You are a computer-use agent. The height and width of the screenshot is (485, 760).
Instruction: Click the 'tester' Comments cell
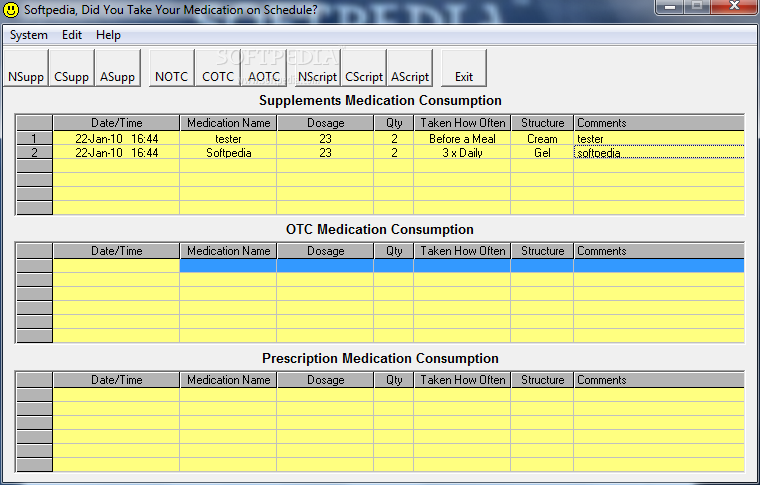tap(659, 139)
